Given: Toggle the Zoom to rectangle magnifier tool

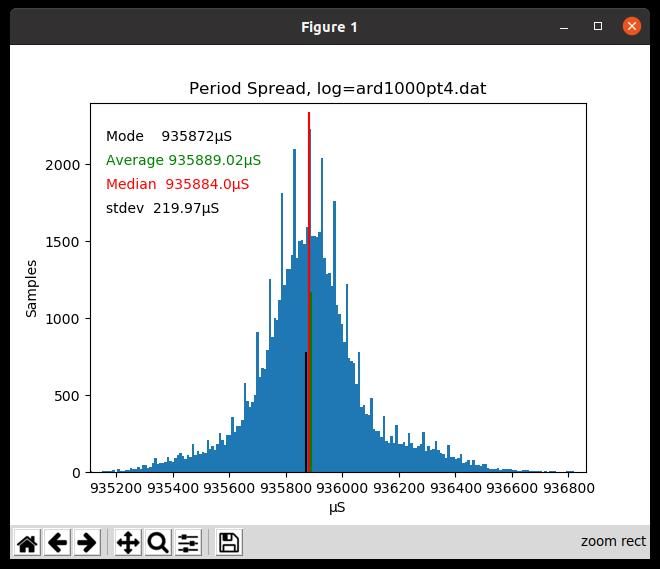Looking at the screenshot, I should coord(158,542).
